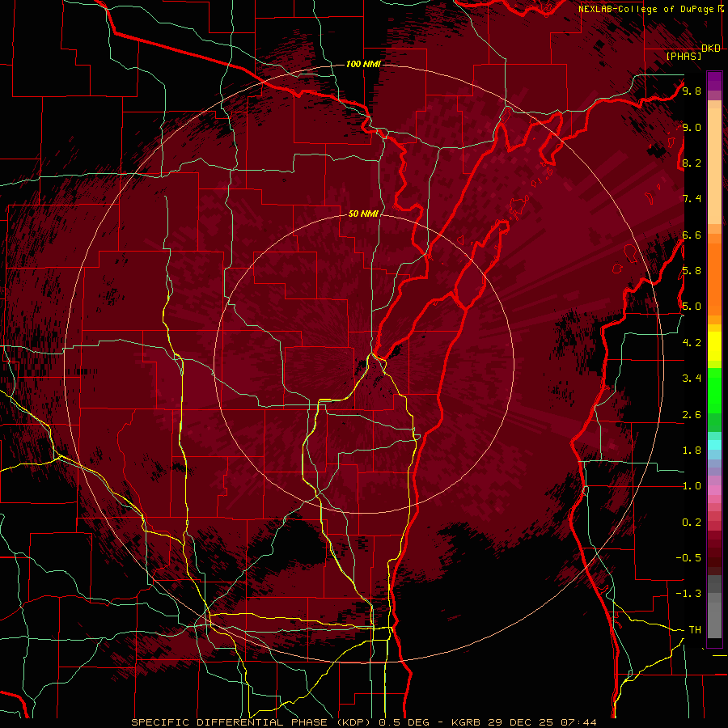Click the 1.0 scale value
728x728 pixels.
[692, 486]
